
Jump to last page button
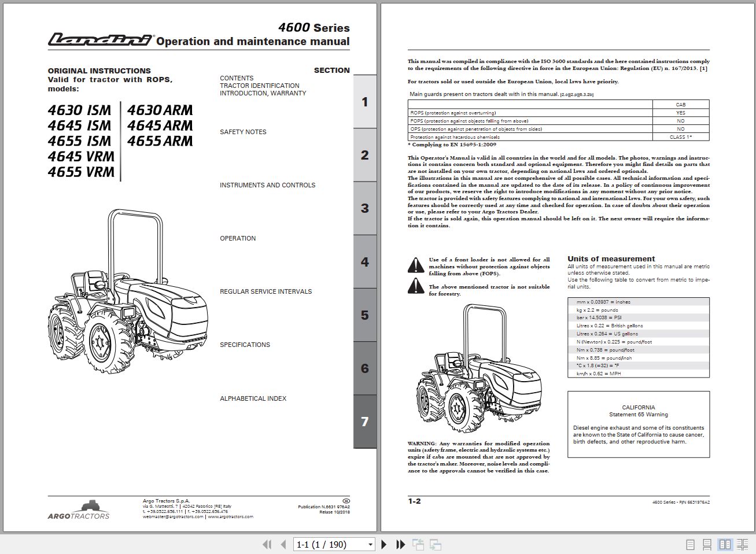click(x=400, y=544)
